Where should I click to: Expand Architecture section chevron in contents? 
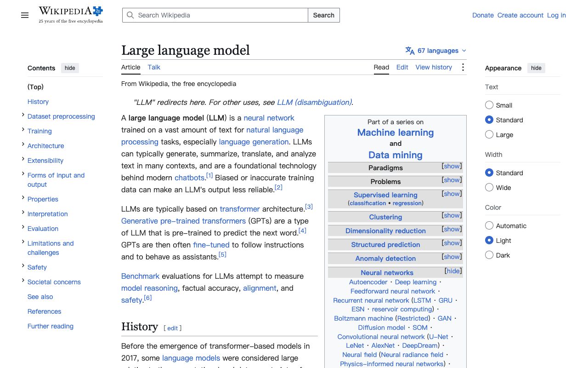pos(23,145)
